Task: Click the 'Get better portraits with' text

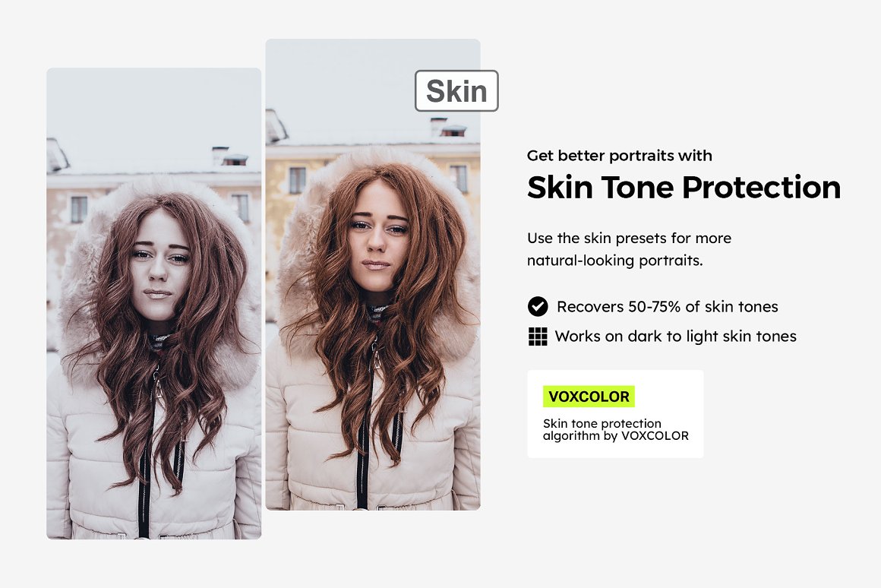Action: 619,156
